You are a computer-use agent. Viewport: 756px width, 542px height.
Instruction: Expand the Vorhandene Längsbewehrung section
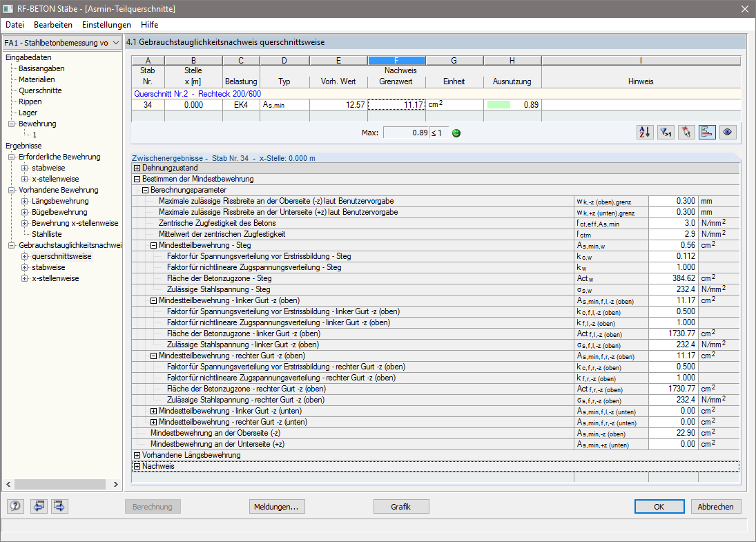137,456
